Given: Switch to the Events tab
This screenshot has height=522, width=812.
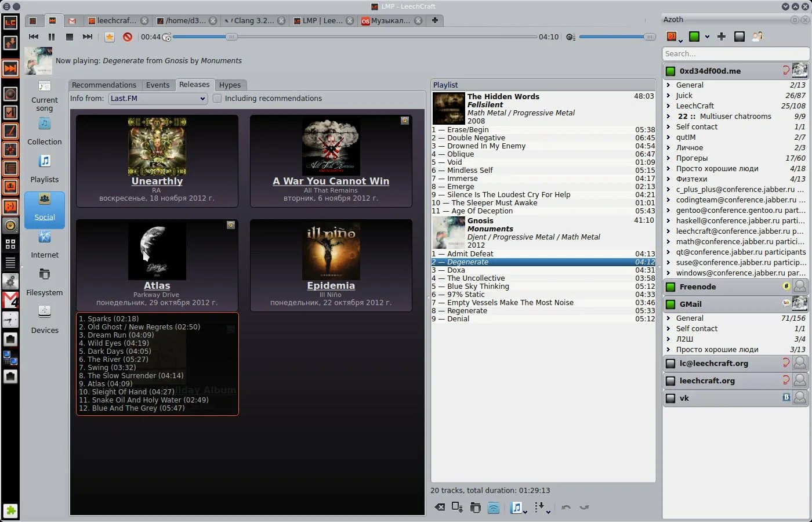Looking at the screenshot, I should tap(158, 85).
